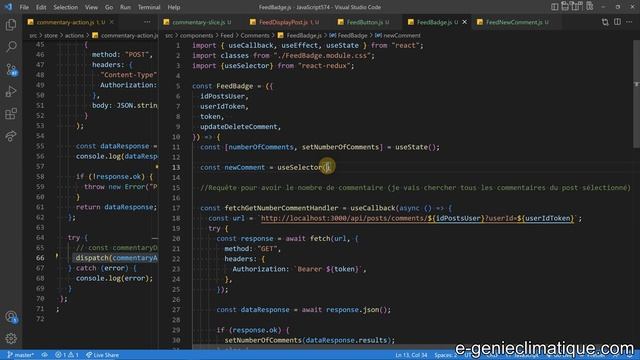The image size is (640, 360).
Task: Open the Run and Debug view
Action: pos(11,91)
